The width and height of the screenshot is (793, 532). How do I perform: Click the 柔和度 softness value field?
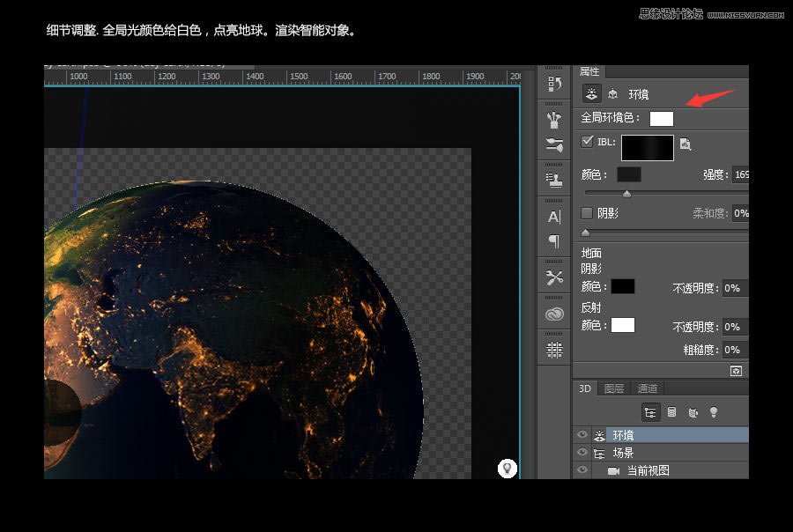[x=740, y=213]
